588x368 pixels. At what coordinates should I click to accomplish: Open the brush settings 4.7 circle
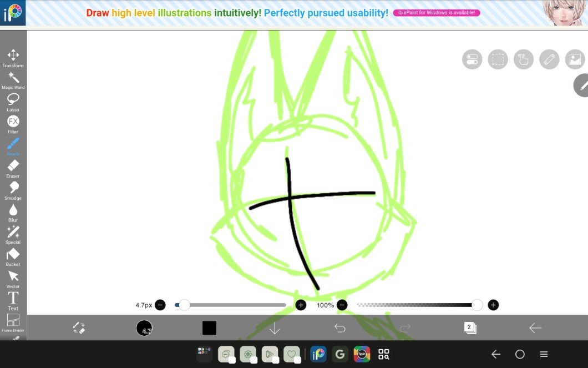(144, 328)
